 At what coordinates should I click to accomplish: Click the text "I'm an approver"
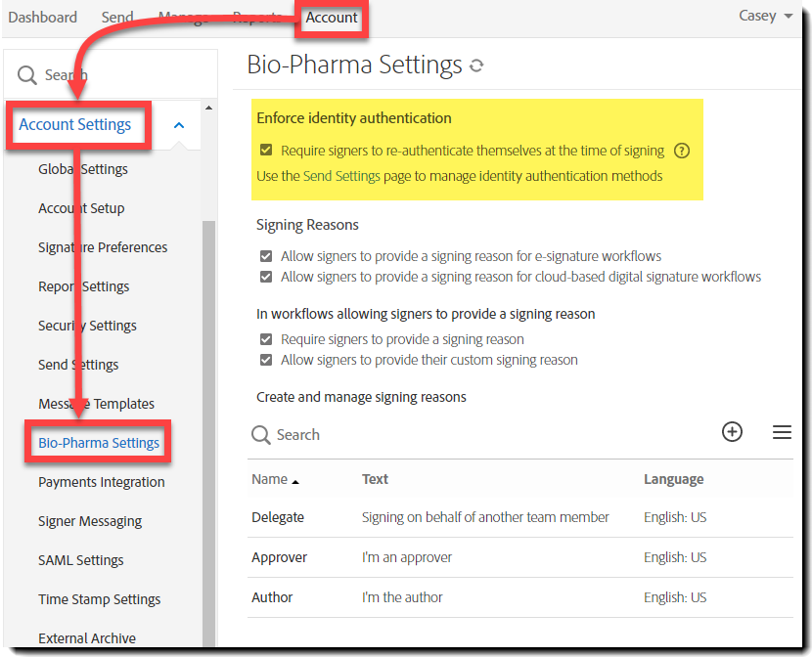click(x=407, y=557)
